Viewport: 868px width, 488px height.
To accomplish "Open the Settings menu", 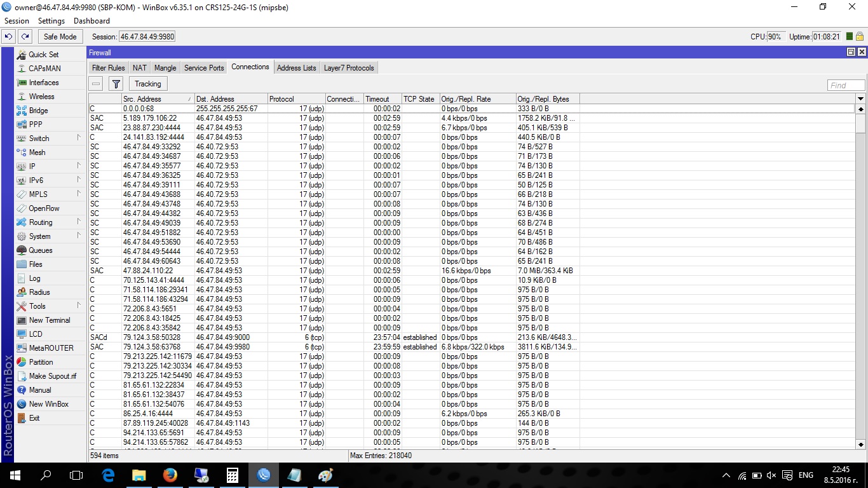I will click(51, 21).
